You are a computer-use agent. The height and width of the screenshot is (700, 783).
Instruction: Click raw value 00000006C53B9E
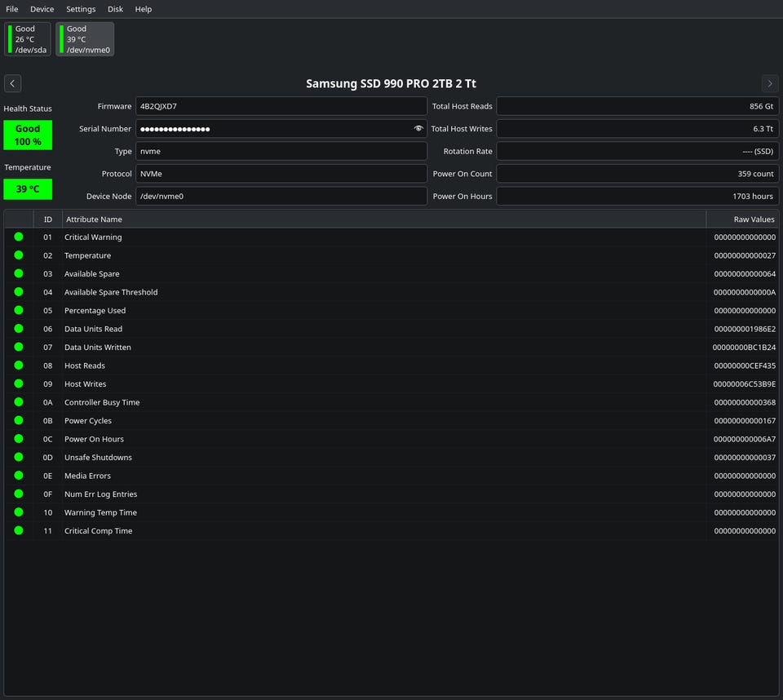[744, 383]
